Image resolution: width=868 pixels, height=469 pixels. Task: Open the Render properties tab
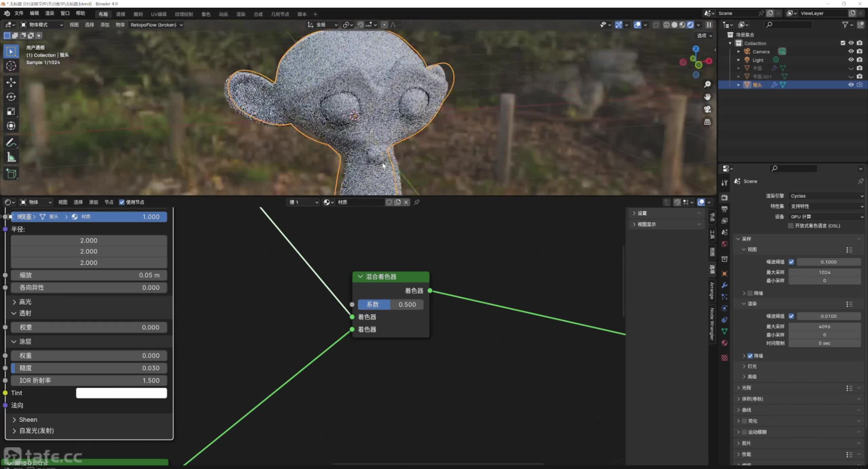[725, 198]
